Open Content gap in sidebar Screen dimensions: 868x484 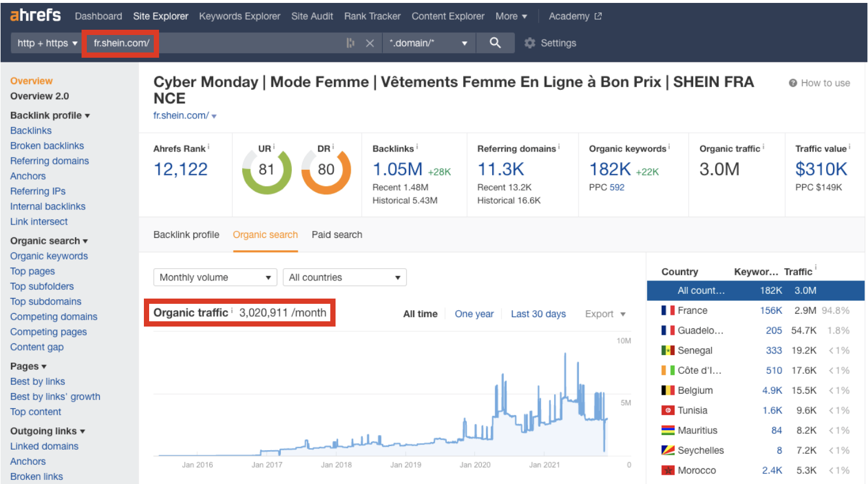37,347
